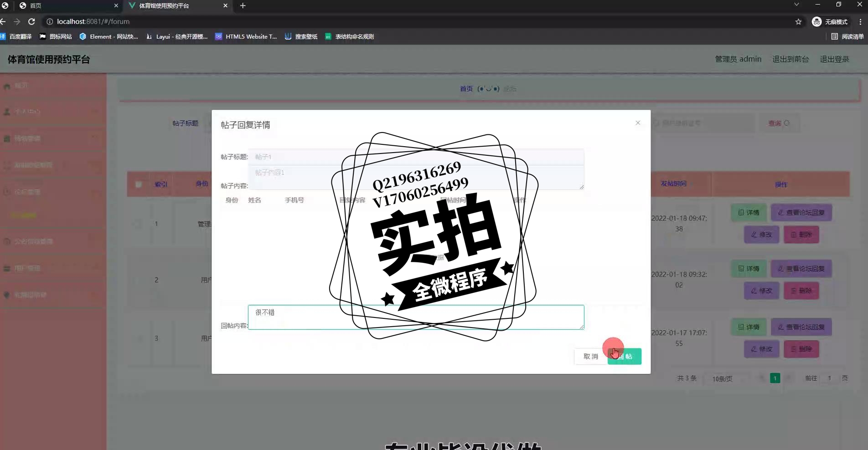Bookmark page with the star icon
The height and width of the screenshot is (450, 868).
coord(798,21)
